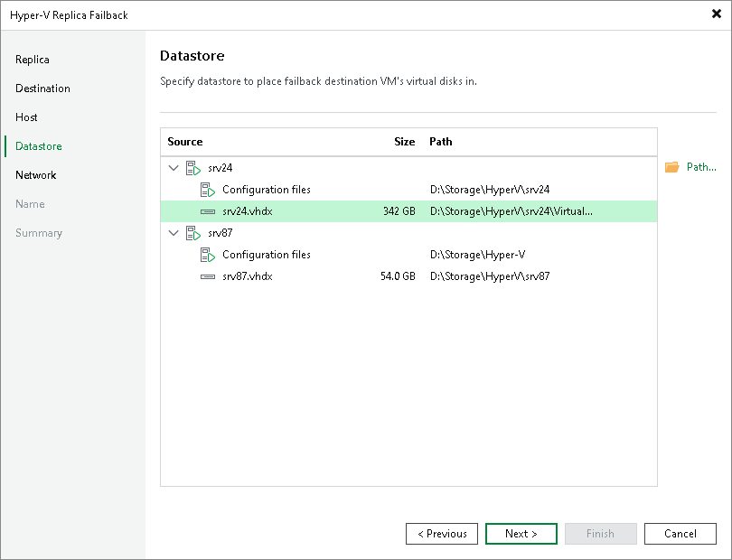Click path D:\Storage\HyperV\srv24\Virtual...

point(511,211)
